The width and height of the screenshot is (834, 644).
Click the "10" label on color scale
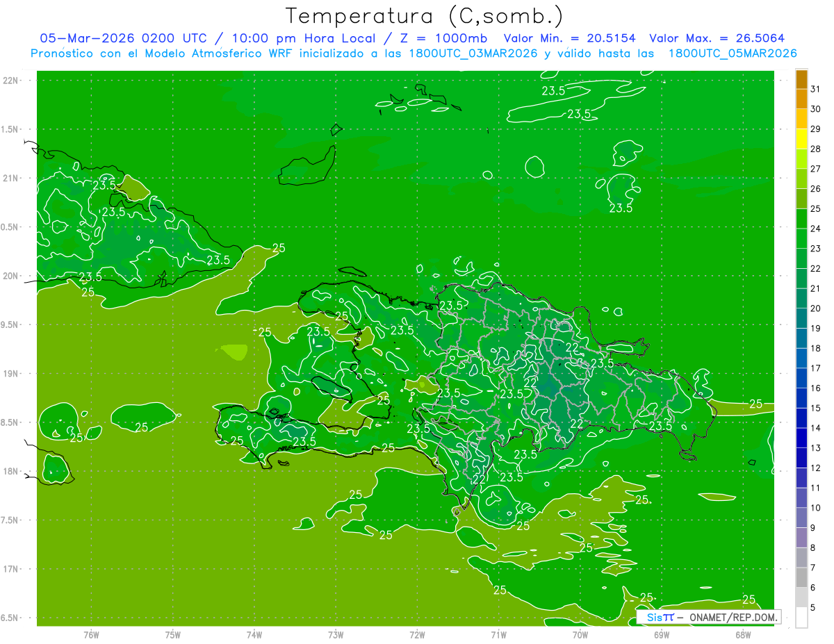coord(816,508)
